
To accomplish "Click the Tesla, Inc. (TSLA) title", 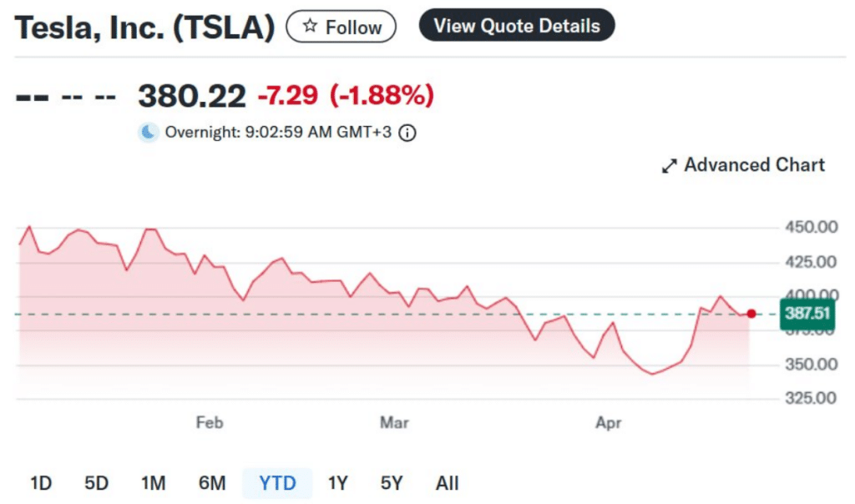I will tap(144, 26).
